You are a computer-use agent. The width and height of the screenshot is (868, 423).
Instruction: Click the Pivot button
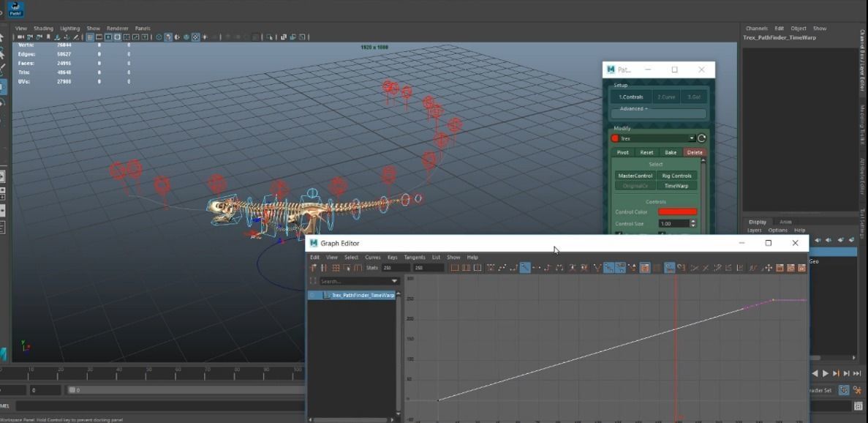click(623, 152)
